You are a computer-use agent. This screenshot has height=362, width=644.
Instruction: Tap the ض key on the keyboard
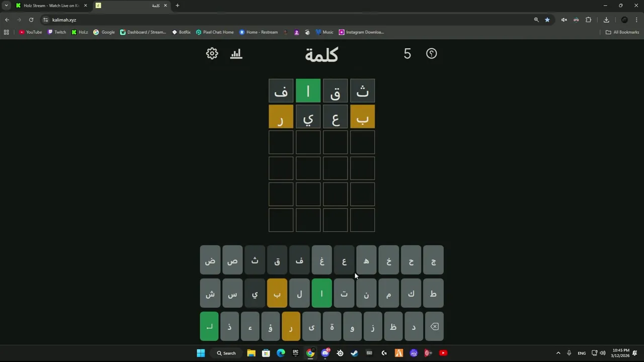210,260
